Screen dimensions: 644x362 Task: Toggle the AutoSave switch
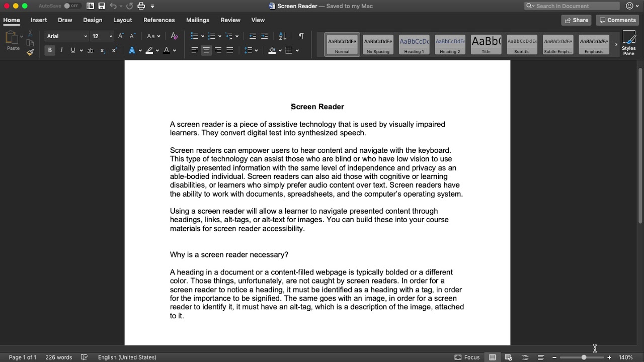pyautogui.click(x=72, y=6)
